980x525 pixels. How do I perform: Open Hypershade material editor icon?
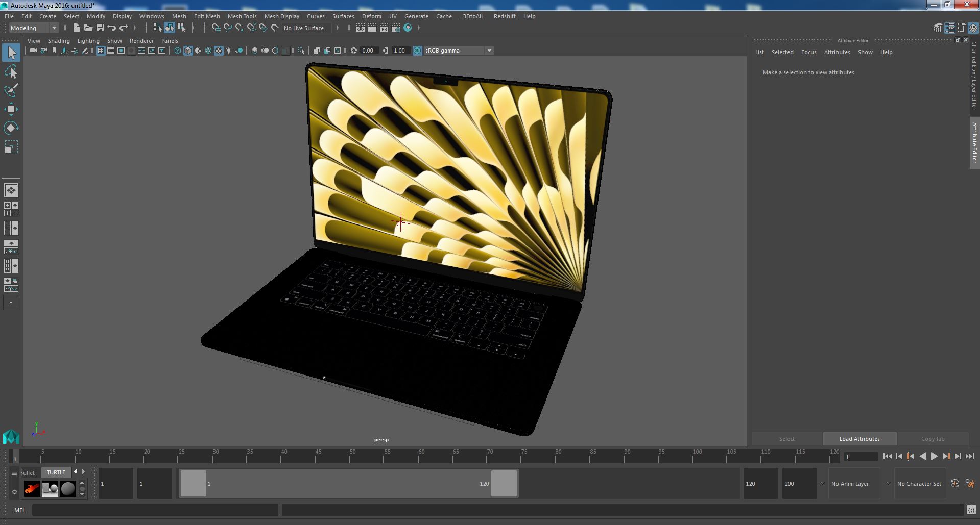point(408,28)
